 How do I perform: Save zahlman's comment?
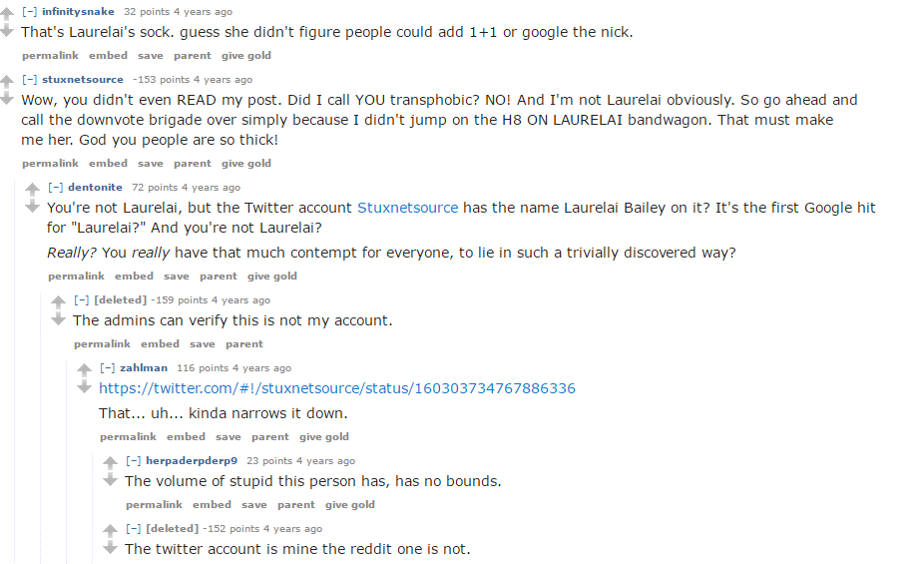(229, 437)
